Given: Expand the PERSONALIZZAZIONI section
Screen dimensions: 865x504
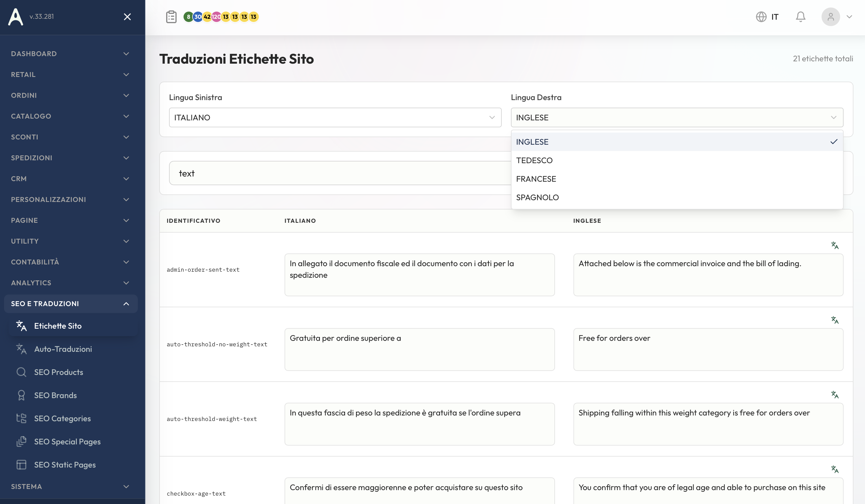Looking at the screenshot, I should (71, 199).
